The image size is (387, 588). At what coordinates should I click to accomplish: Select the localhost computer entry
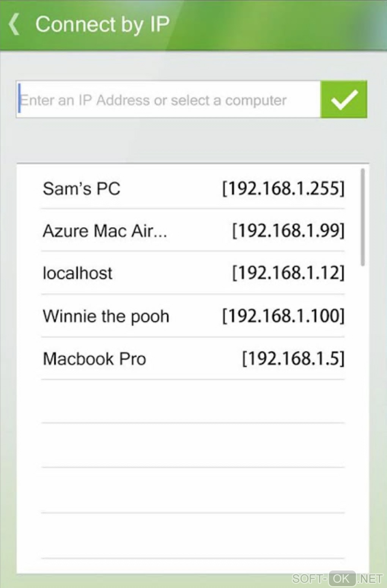click(77, 273)
